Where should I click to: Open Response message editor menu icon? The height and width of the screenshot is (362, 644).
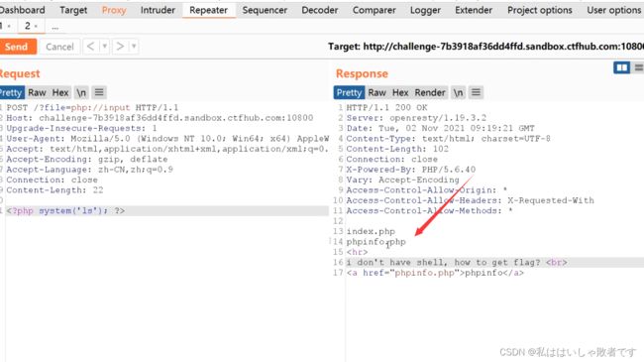(x=476, y=92)
